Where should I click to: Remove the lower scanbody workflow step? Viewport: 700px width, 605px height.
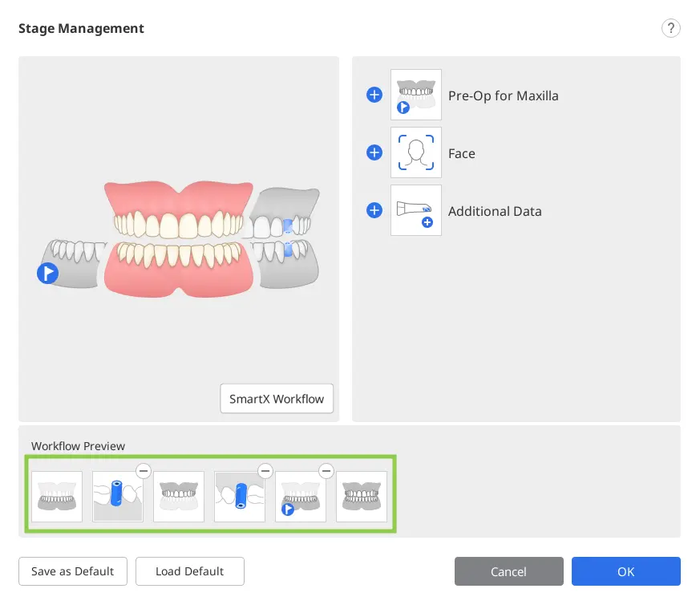coord(144,470)
